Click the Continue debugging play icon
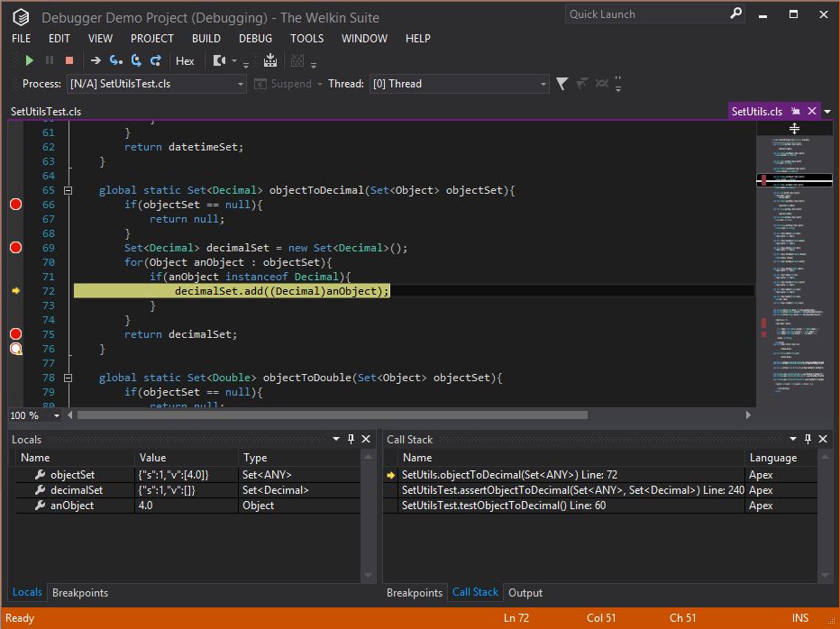This screenshot has width=840, height=629. (30, 60)
